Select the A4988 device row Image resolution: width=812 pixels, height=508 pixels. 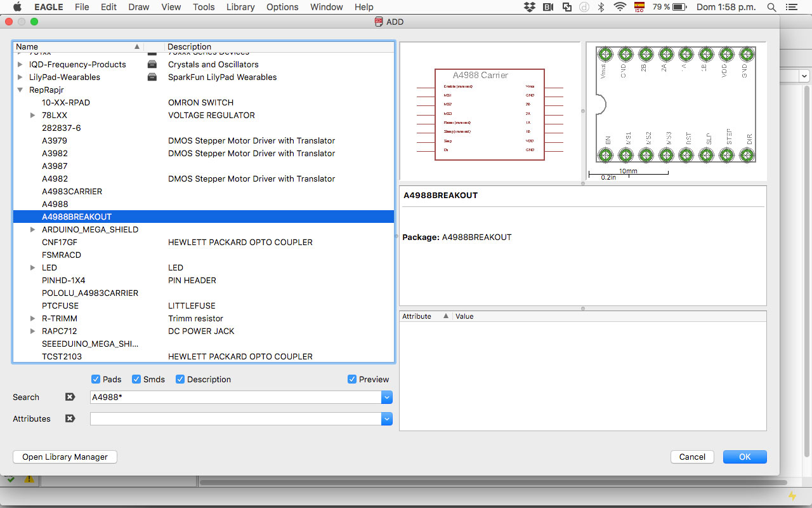[204, 204]
